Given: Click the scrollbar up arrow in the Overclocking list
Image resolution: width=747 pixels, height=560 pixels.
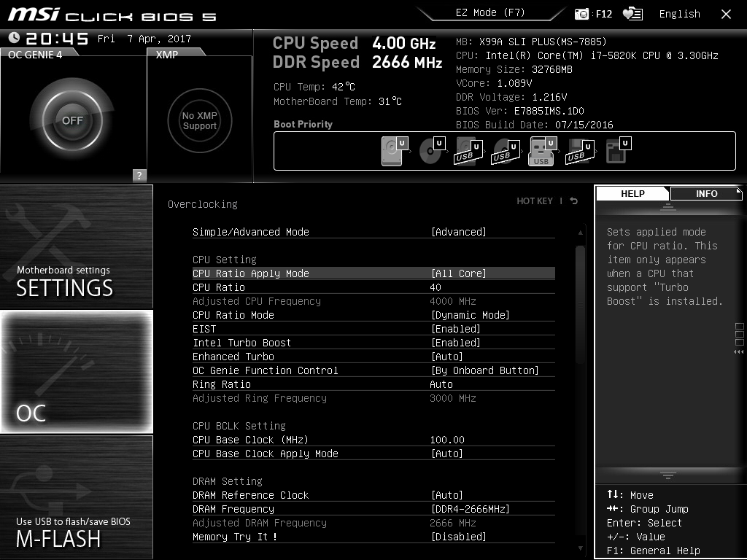Looking at the screenshot, I should 580,233.
